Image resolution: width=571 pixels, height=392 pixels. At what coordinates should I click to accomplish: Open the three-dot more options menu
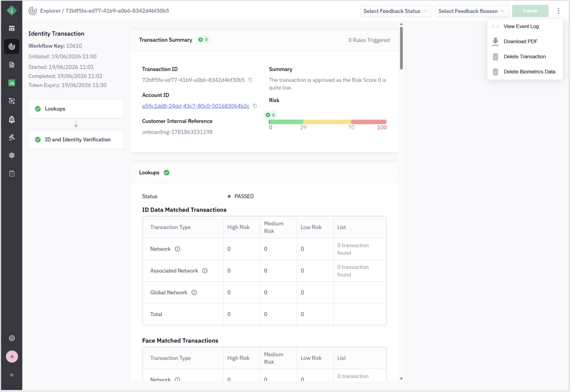pos(559,11)
